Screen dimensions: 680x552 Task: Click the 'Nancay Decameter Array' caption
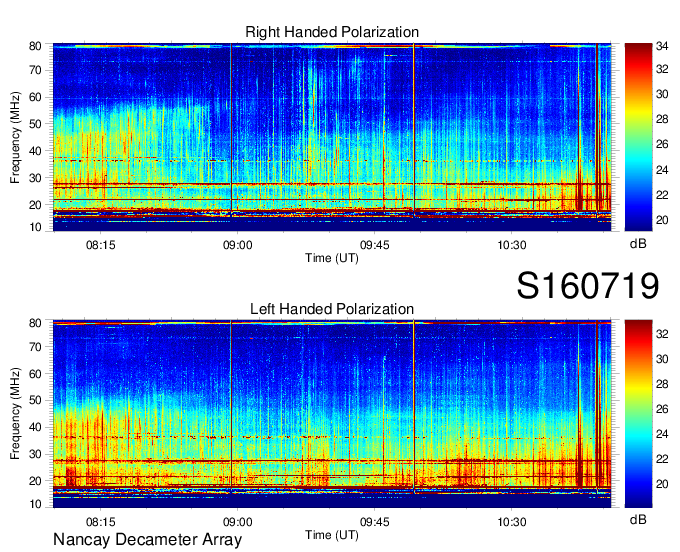[147, 539]
